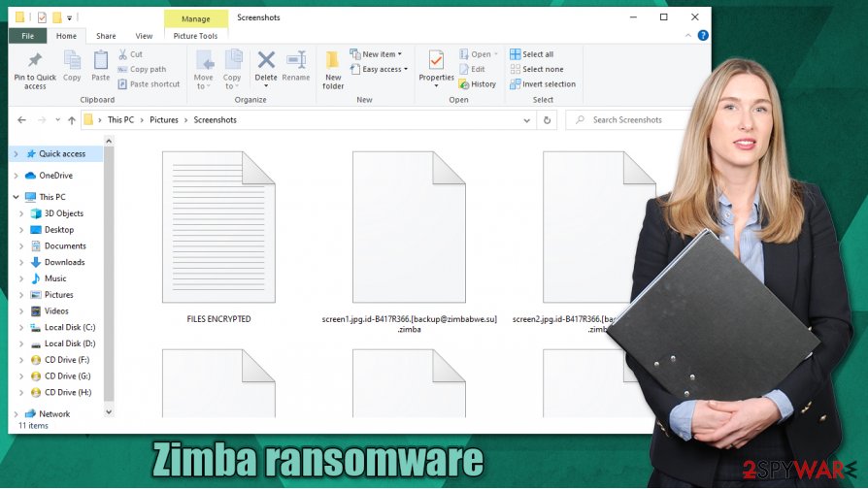Switch to the View ribbon tab
The width and height of the screenshot is (868, 489).
pyautogui.click(x=144, y=36)
